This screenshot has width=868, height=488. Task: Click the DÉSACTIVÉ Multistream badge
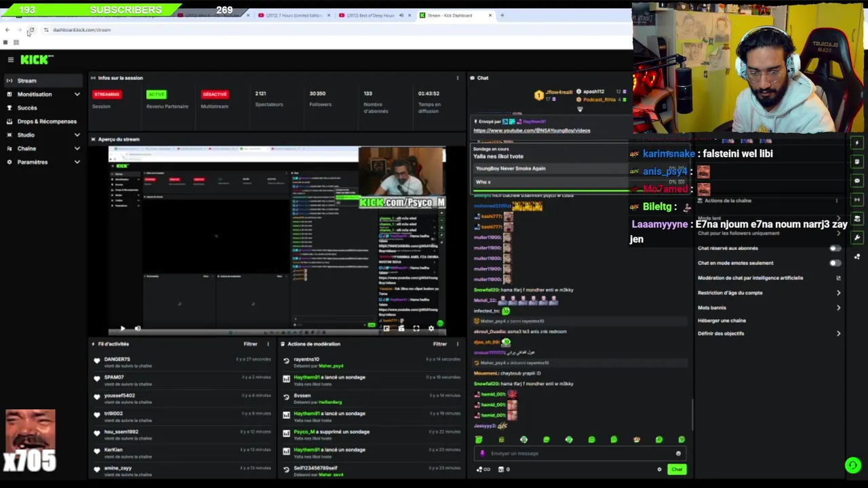point(214,94)
